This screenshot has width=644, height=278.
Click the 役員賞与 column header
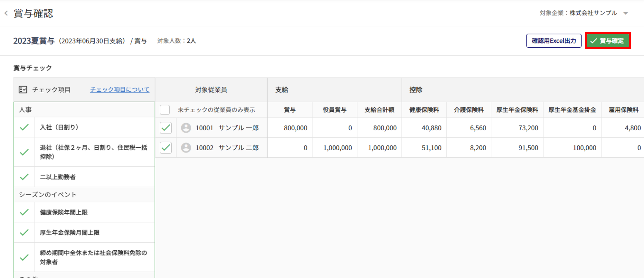point(335,110)
